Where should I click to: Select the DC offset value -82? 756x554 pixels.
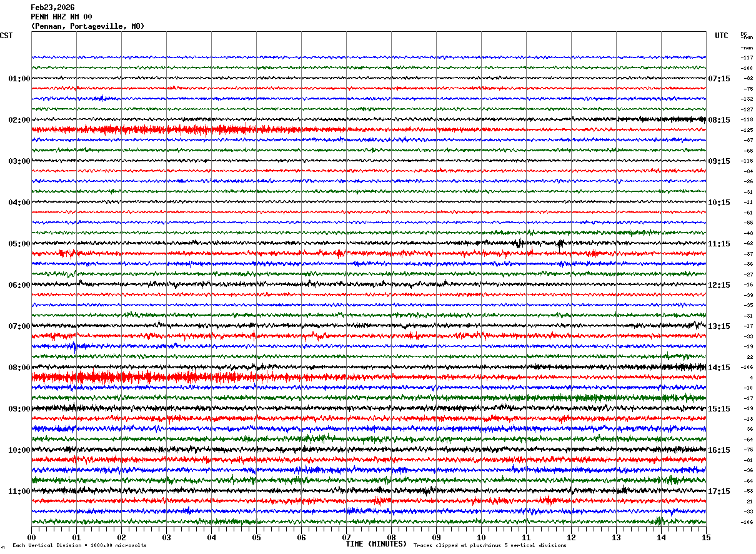coord(748,78)
